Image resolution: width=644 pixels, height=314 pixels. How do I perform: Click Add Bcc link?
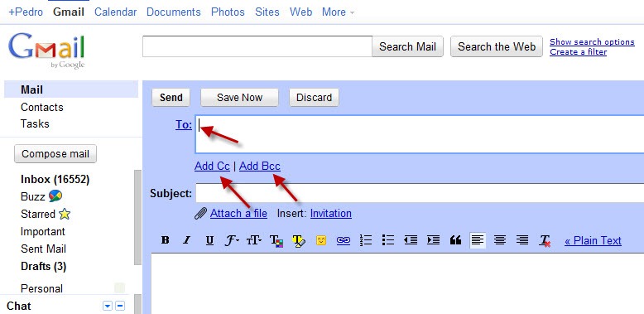tap(260, 166)
